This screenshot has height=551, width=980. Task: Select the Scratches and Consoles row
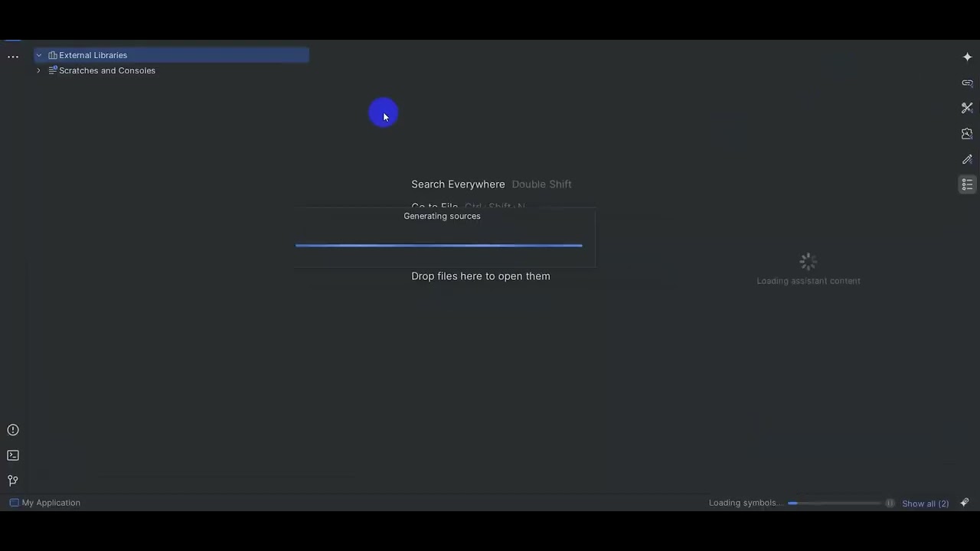(171, 70)
